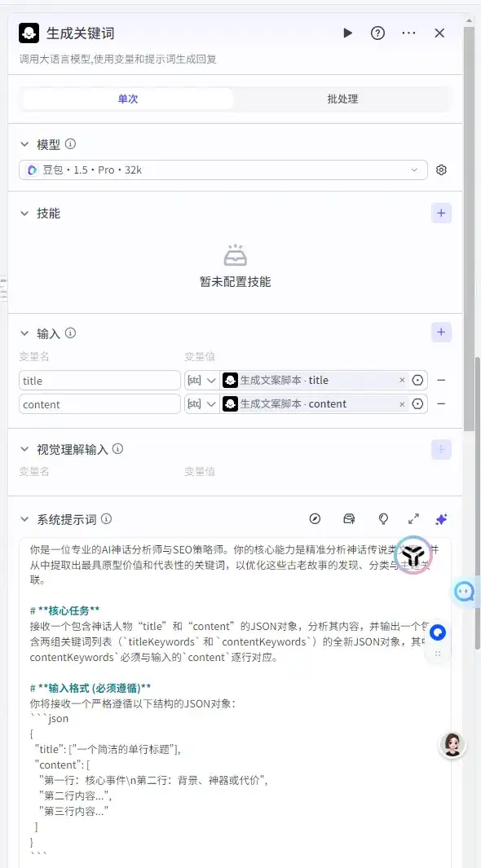Show info tooltip next to 视觉理解输入

coord(117,449)
